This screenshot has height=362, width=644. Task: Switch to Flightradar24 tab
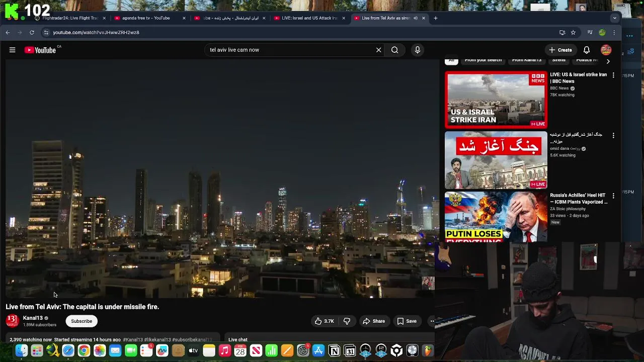pyautogui.click(x=70, y=18)
